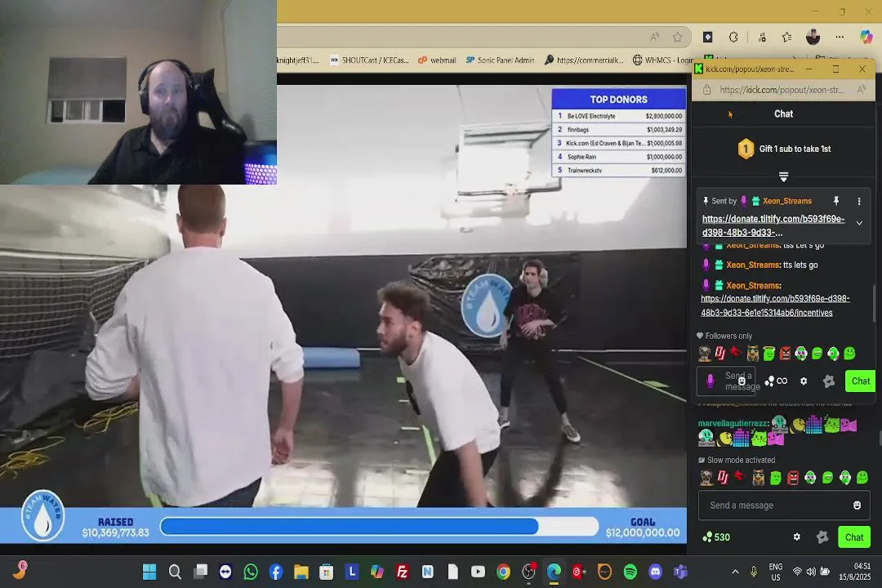Open the webmail bookmark
Image resolution: width=882 pixels, height=588 pixels.
[437, 60]
